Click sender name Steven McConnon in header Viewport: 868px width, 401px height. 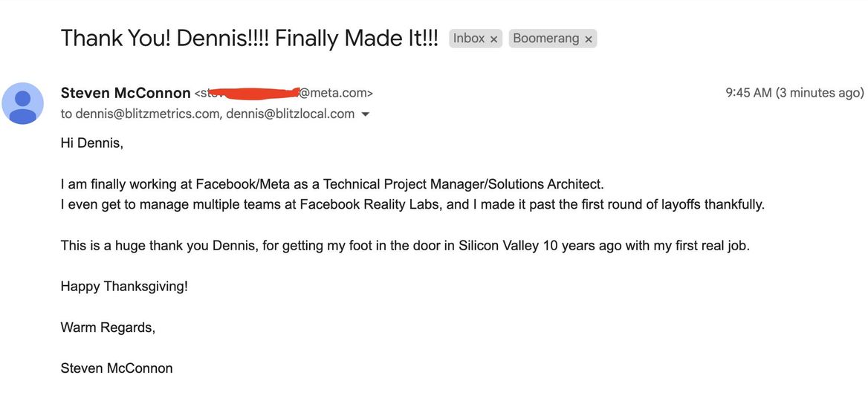click(126, 93)
